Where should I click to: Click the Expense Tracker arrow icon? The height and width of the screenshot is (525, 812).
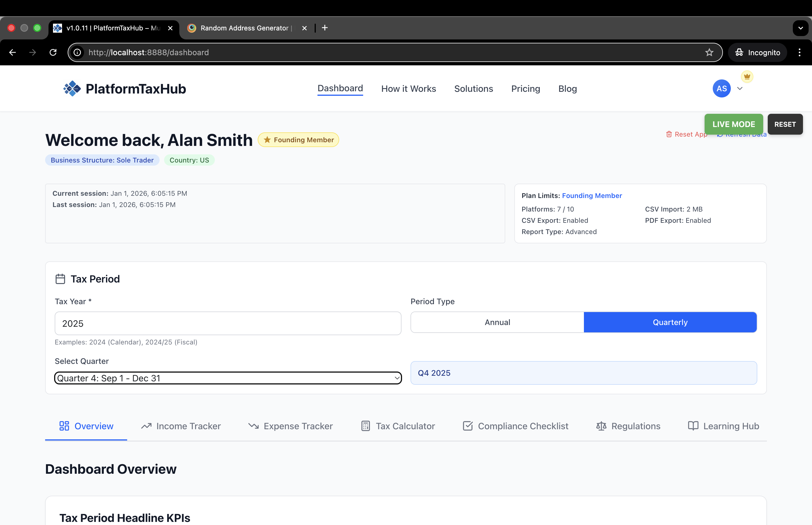(x=253, y=426)
